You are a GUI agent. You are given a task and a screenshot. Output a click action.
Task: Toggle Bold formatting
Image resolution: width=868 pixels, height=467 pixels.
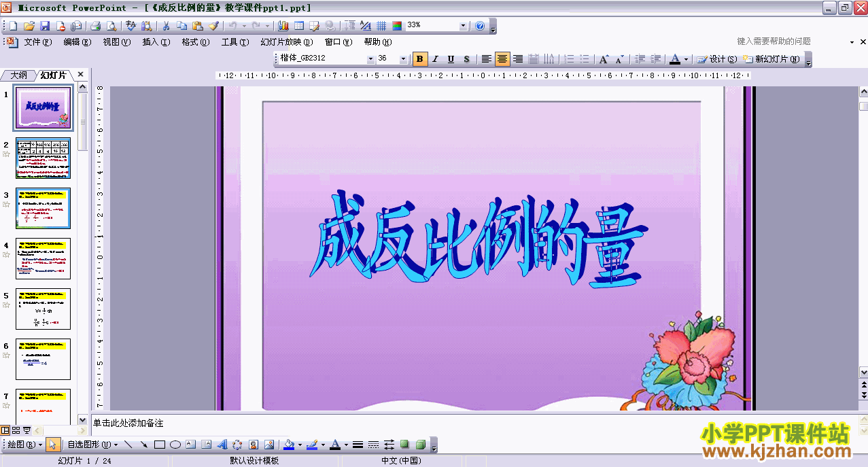click(x=420, y=59)
